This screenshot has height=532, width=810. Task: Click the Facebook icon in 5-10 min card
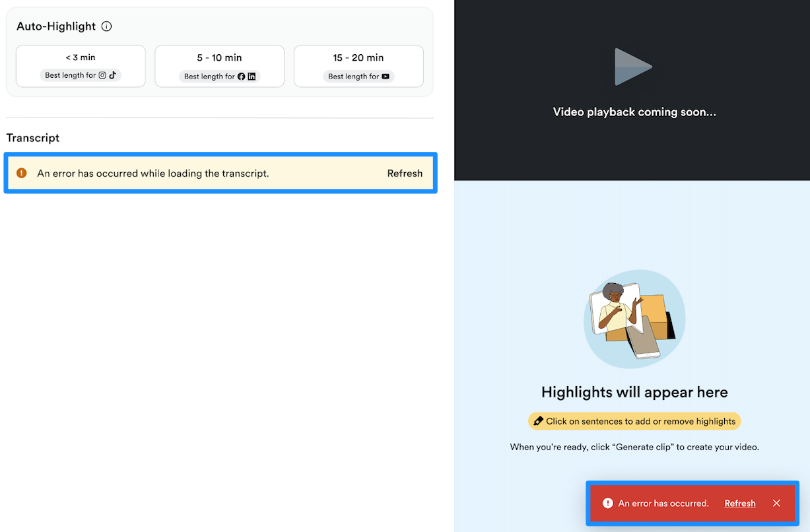point(241,77)
